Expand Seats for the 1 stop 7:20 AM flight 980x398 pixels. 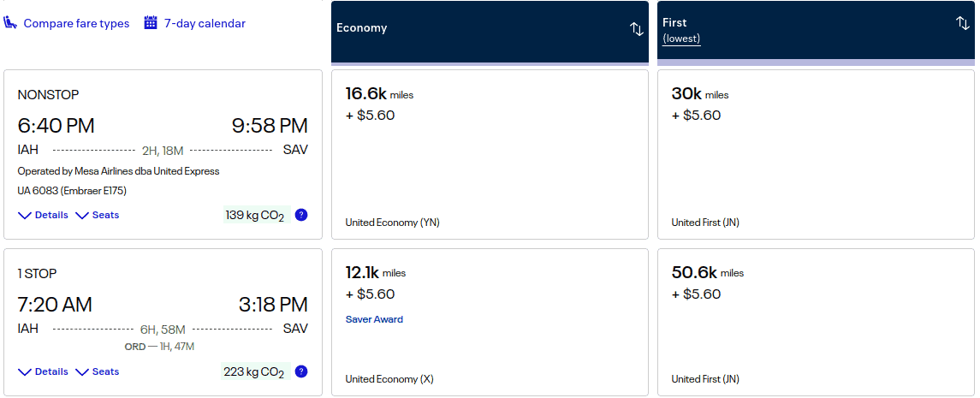[97, 371]
